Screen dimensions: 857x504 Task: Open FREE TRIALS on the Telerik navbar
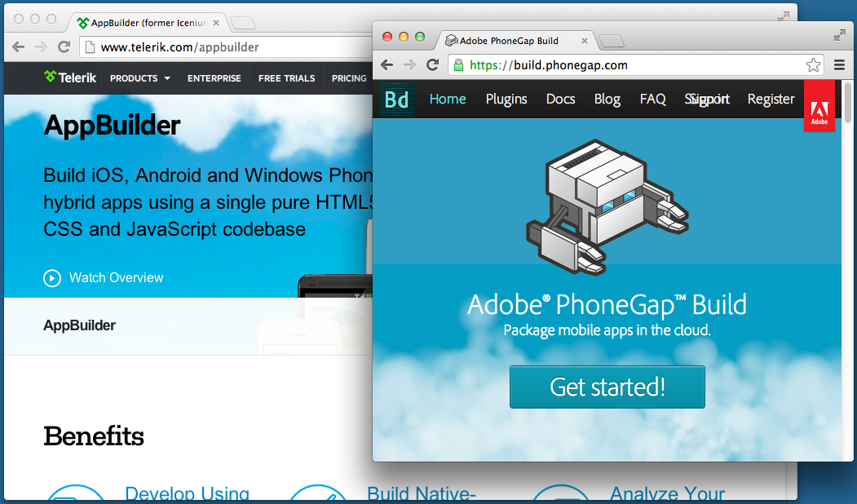pyautogui.click(x=286, y=78)
